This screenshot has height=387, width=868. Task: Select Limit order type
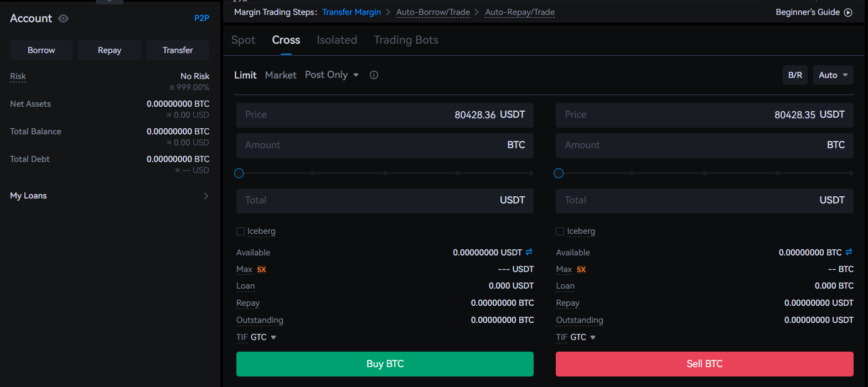coord(245,75)
